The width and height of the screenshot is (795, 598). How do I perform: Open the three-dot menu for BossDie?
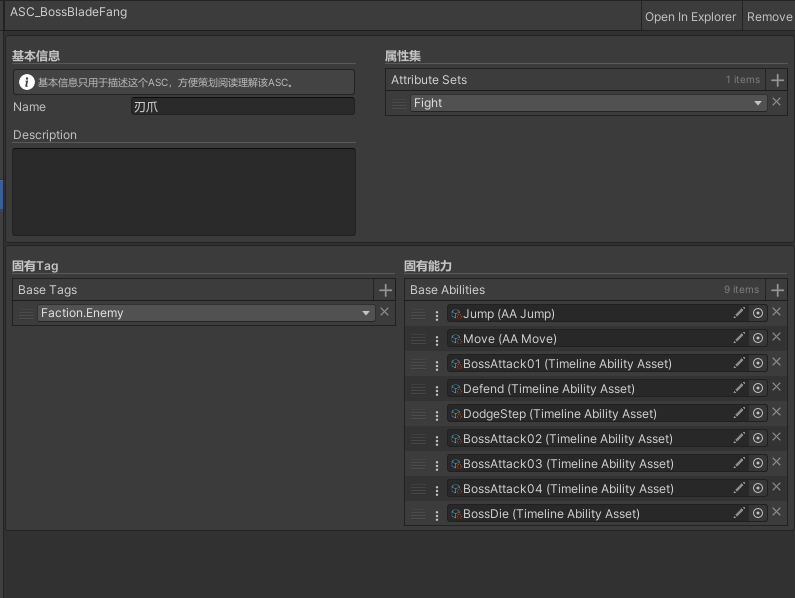coord(437,515)
